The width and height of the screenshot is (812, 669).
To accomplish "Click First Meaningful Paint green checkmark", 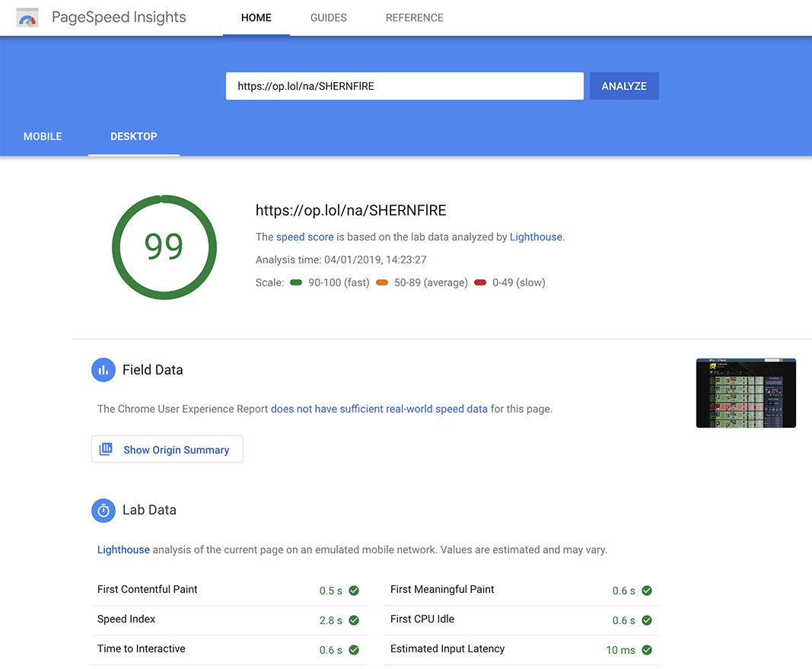I will point(647,591).
